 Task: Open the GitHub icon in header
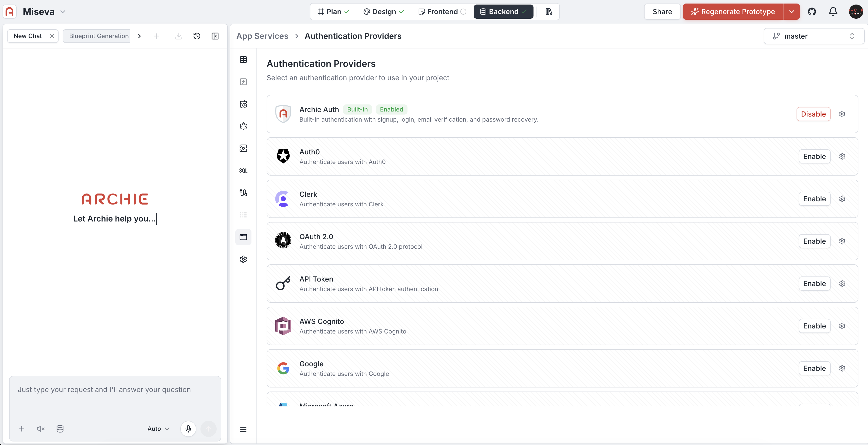(812, 11)
